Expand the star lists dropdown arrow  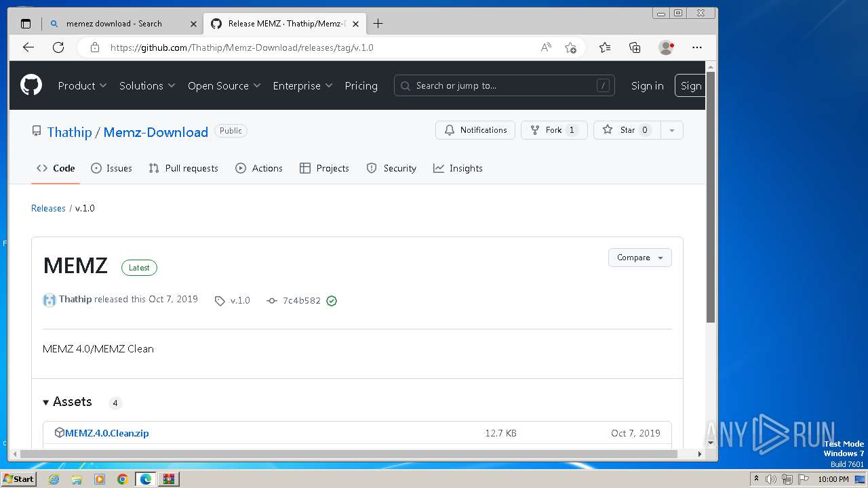click(x=671, y=130)
